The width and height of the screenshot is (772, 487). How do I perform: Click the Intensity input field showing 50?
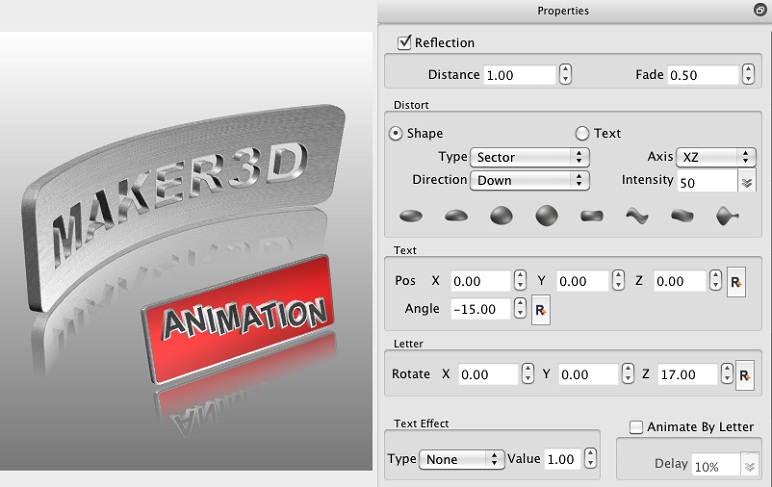click(707, 183)
